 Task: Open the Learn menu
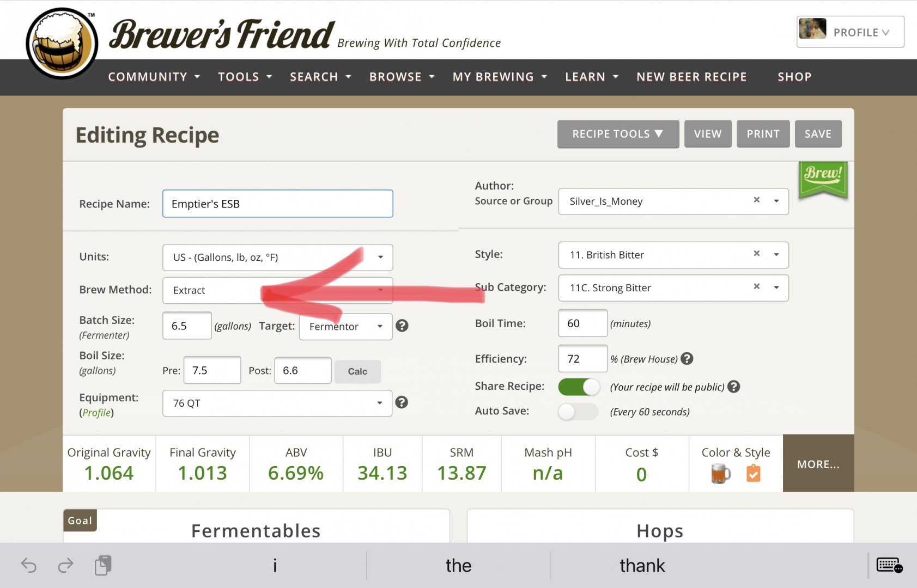[592, 77]
